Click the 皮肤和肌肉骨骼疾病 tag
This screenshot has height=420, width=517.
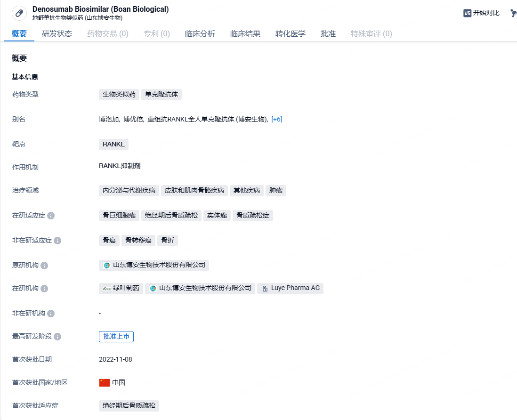point(194,191)
